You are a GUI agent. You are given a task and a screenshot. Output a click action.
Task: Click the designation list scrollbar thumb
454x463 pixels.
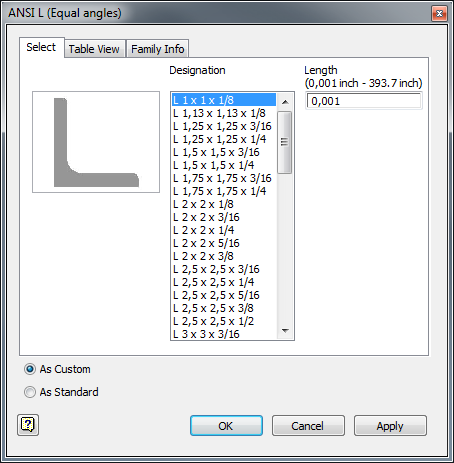click(x=285, y=142)
